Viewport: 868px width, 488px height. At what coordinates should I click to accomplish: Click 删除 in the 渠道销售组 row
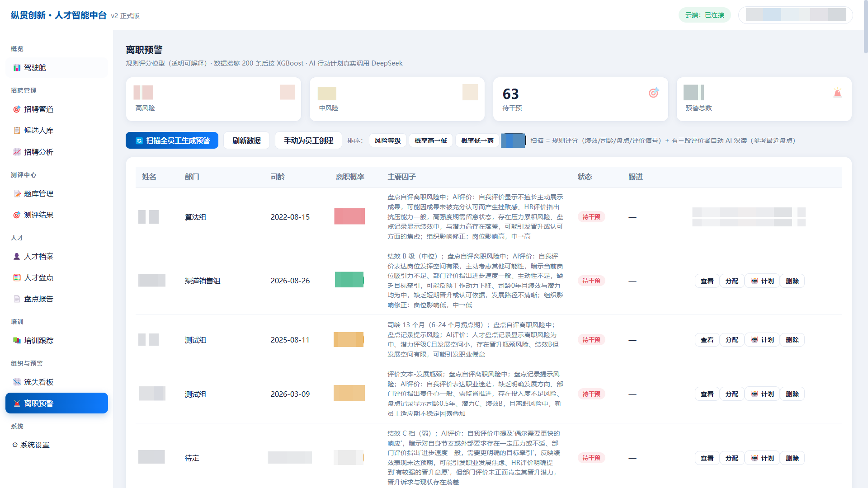pyautogui.click(x=792, y=281)
